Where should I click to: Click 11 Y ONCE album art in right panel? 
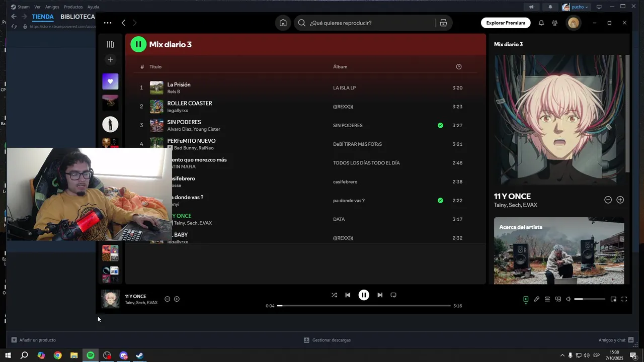click(559, 120)
